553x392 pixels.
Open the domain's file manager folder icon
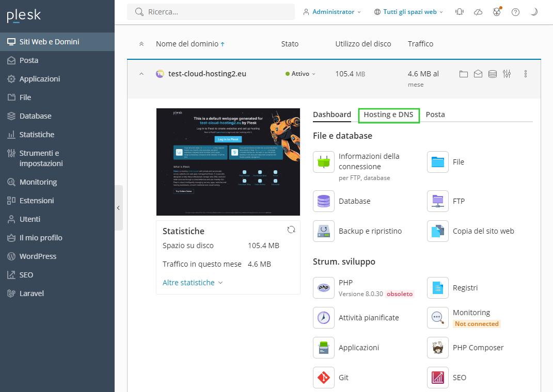click(464, 74)
